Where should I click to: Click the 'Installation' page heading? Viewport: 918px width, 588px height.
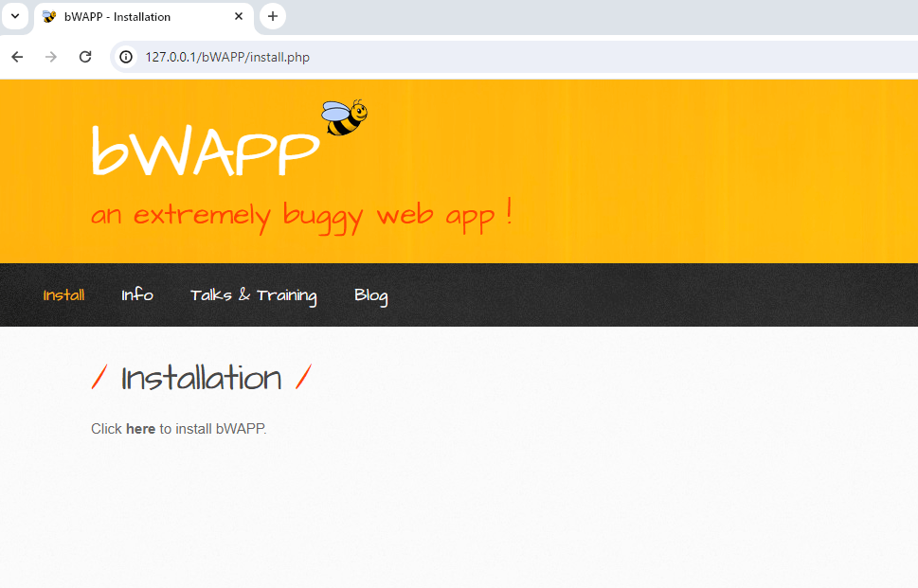point(201,379)
